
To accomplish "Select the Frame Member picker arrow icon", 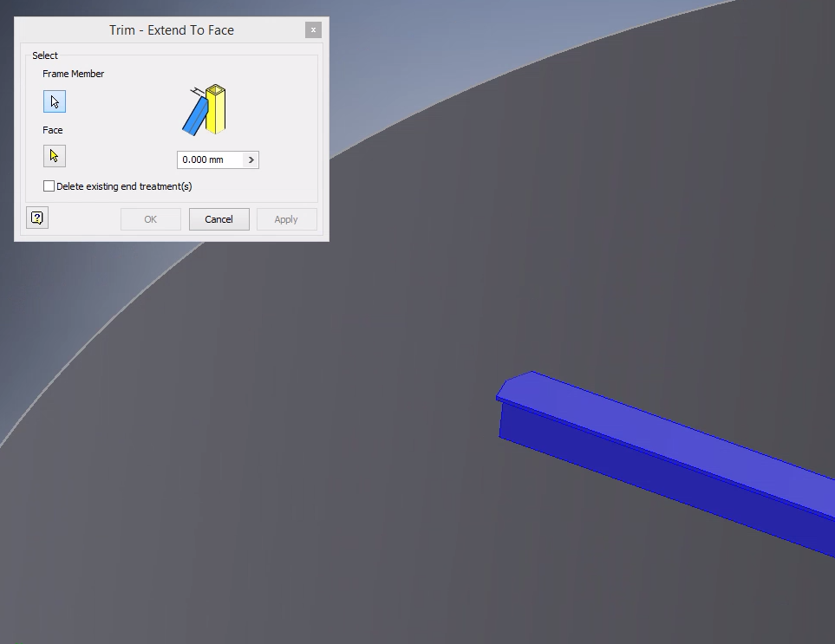I will pyautogui.click(x=54, y=101).
